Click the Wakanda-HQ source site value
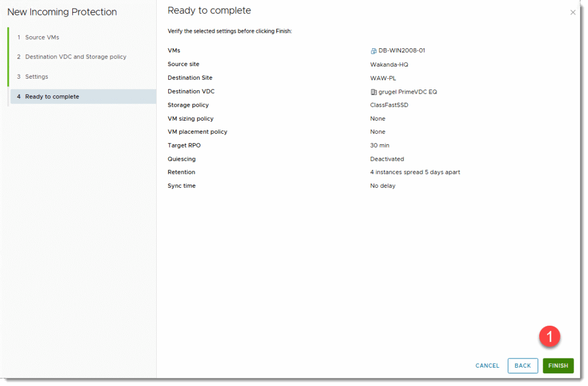 389,64
